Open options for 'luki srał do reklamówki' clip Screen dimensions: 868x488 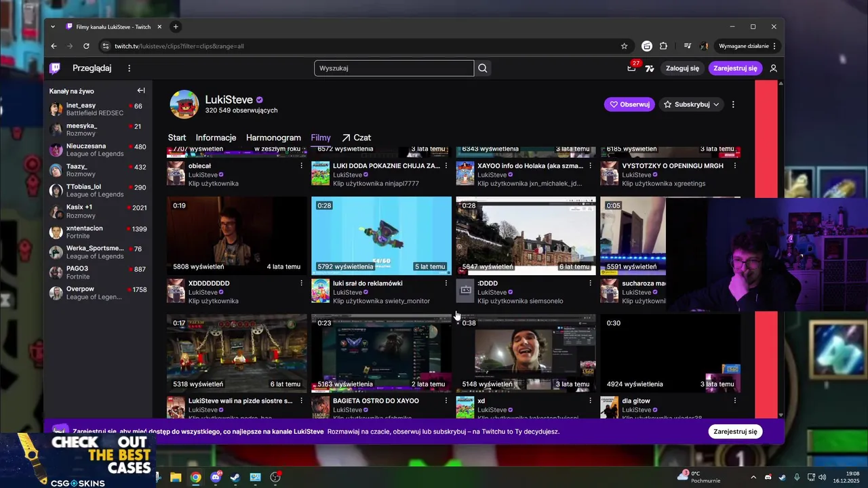click(446, 283)
